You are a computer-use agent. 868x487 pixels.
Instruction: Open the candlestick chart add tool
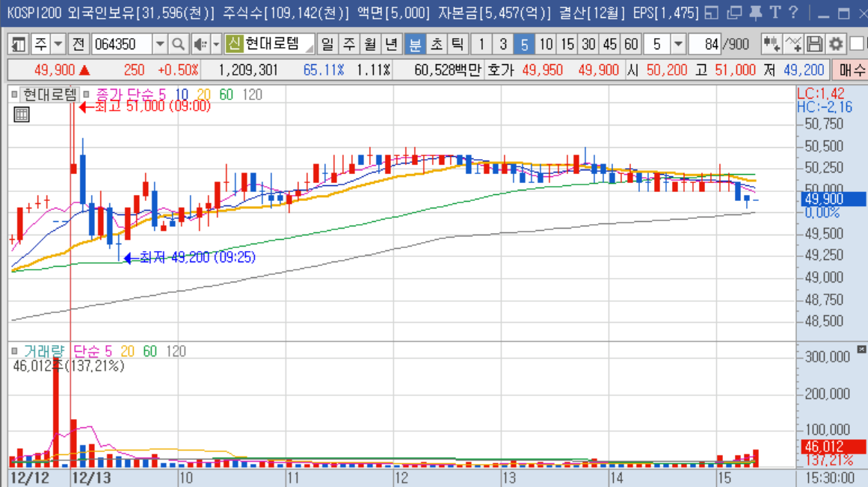click(x=771, y=44)
